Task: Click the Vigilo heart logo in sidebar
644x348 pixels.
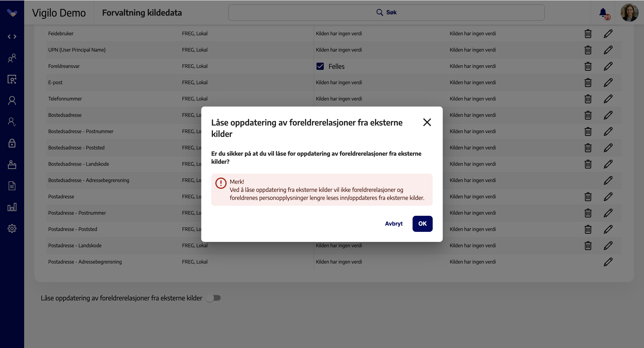Action: tap(12, 13)
